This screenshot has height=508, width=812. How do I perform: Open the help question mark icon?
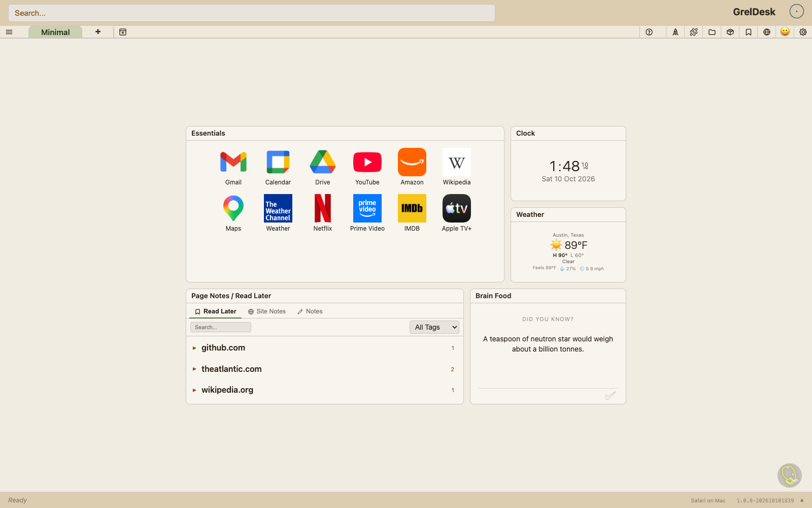(649, 32)
